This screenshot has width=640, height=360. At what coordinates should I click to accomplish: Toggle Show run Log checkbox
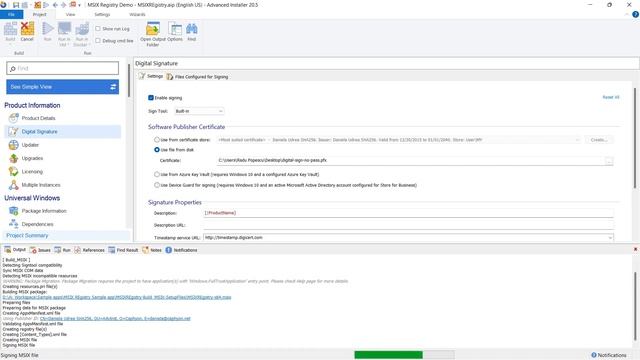98,29
